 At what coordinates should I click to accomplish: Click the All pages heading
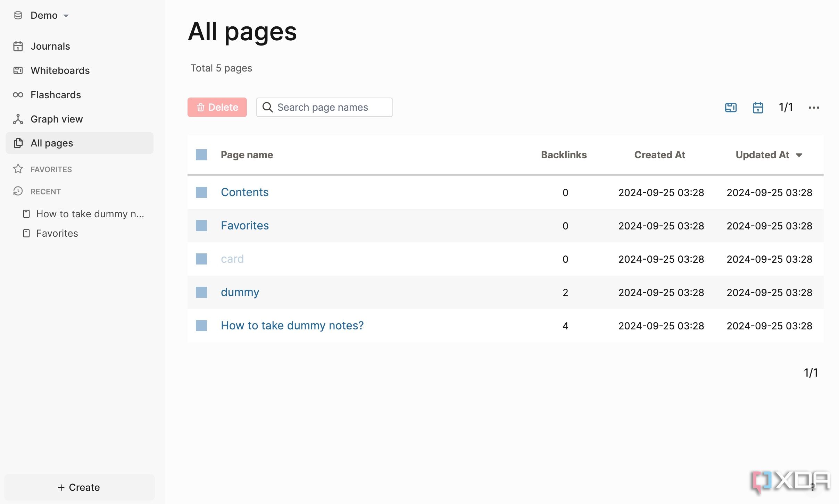tap(242, 32)
